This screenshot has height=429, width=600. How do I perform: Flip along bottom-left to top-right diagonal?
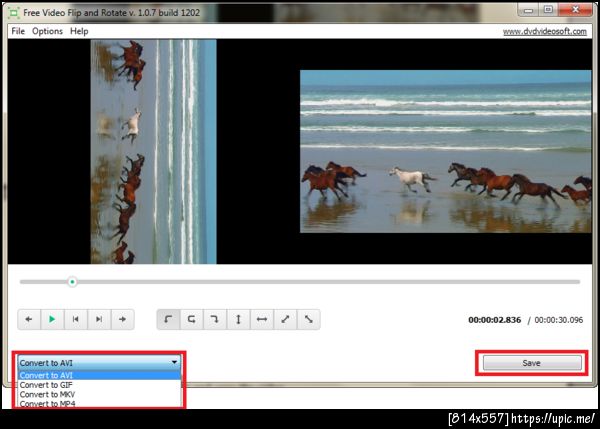(285, 319)
